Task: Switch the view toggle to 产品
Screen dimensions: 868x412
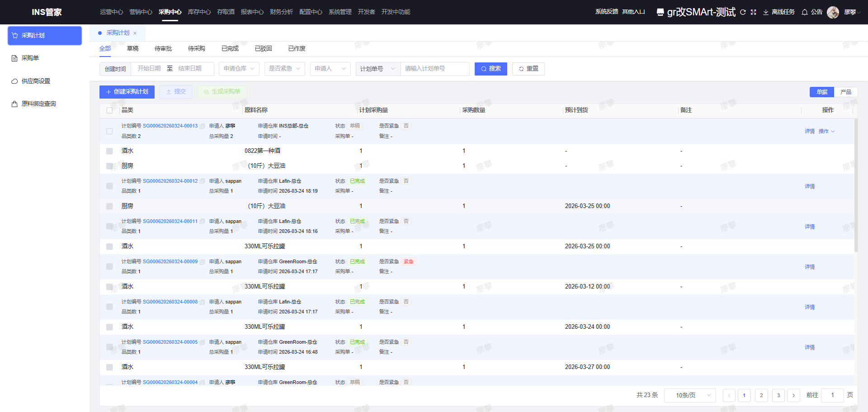Action: point(845,92)
